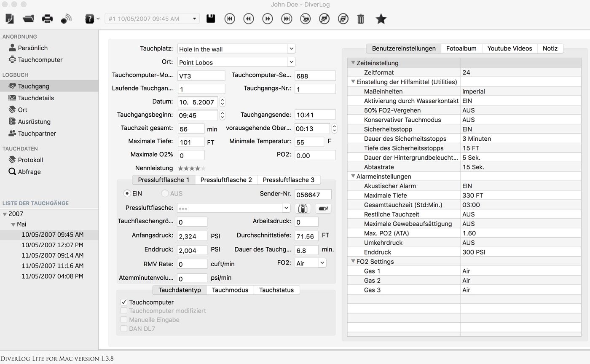Go to the next dive record
This screenshot has width=590, height=364.
[x=268, y=19]
